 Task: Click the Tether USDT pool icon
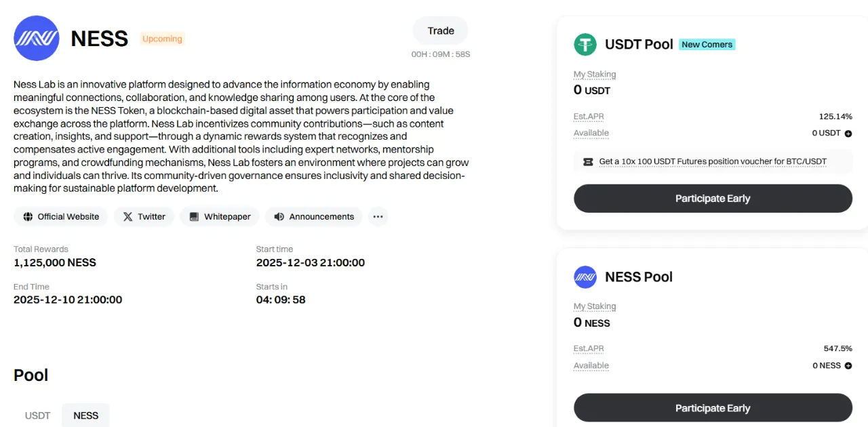tap(585, 44)
